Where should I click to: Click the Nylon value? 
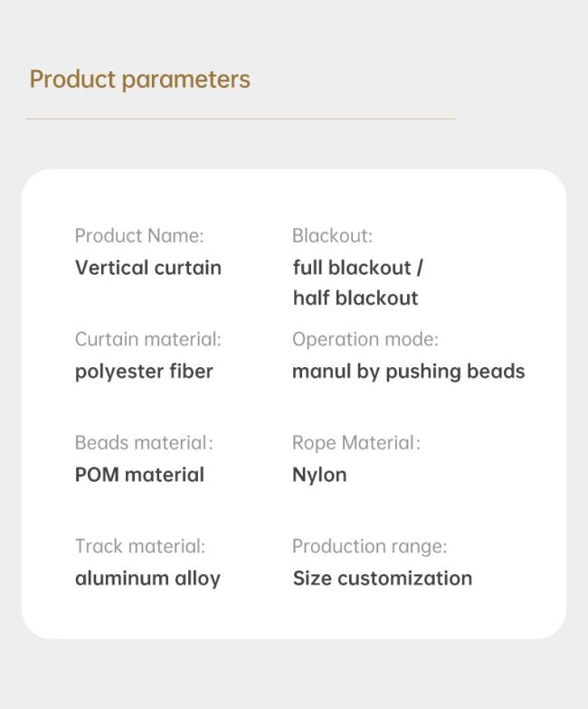pyautogui.click(x=320, y=476)
